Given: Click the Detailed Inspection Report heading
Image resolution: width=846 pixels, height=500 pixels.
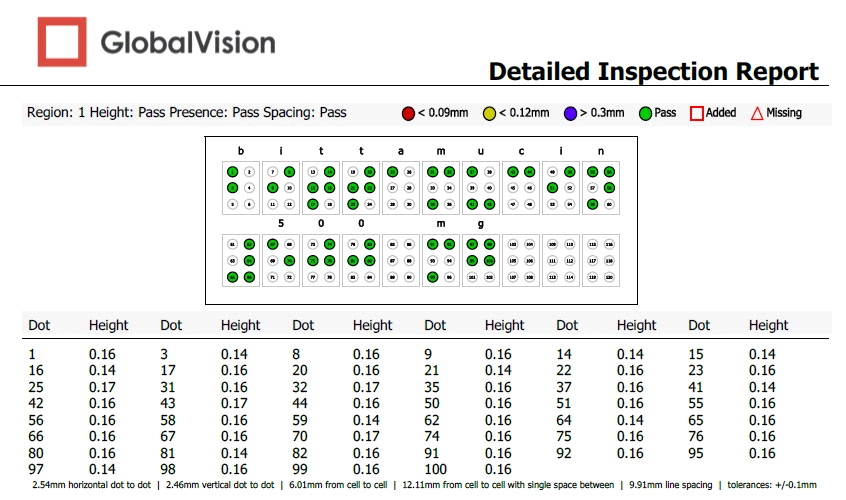Looking at the screenshot, I should pos(653,72).
